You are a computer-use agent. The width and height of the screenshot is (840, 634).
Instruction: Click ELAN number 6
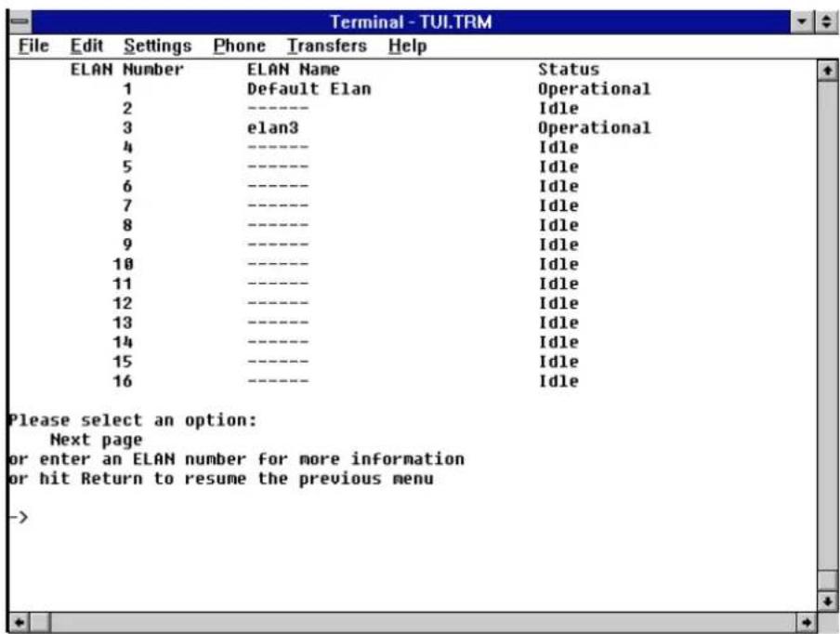pyautogui.click(x=127, y=187)
